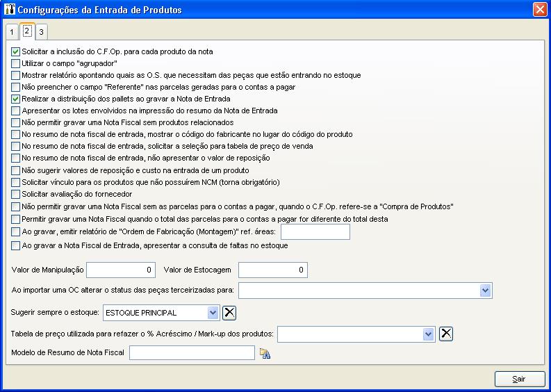Image resolution: width=551 pixels, height=392 pixels.
Task: Open the status das peças terceirizadas dropdown
Action: tap(485, 291)
